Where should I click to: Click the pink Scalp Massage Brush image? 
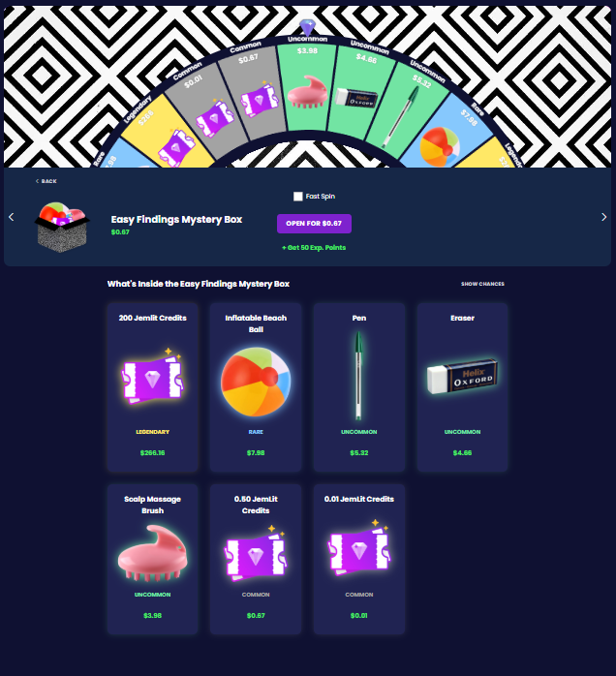[153, 553]
